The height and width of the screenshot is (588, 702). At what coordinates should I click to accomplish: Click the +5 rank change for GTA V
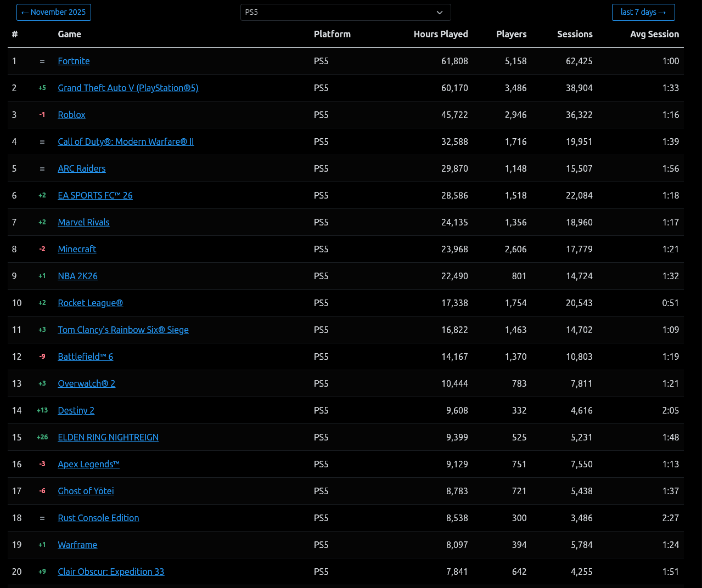42,88
